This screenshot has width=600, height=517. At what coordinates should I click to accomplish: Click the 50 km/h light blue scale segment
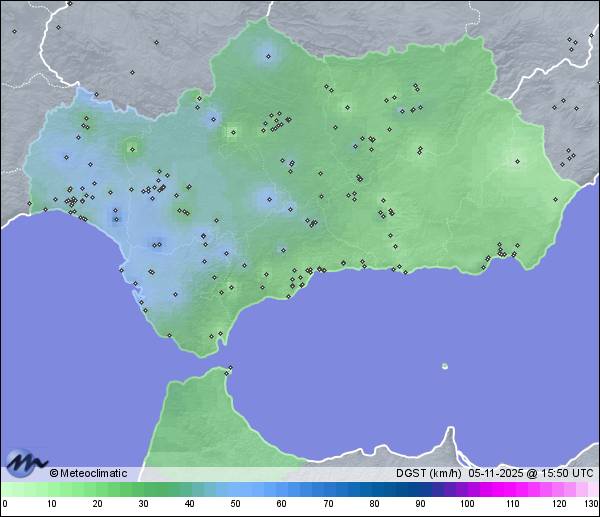[235, 489]
